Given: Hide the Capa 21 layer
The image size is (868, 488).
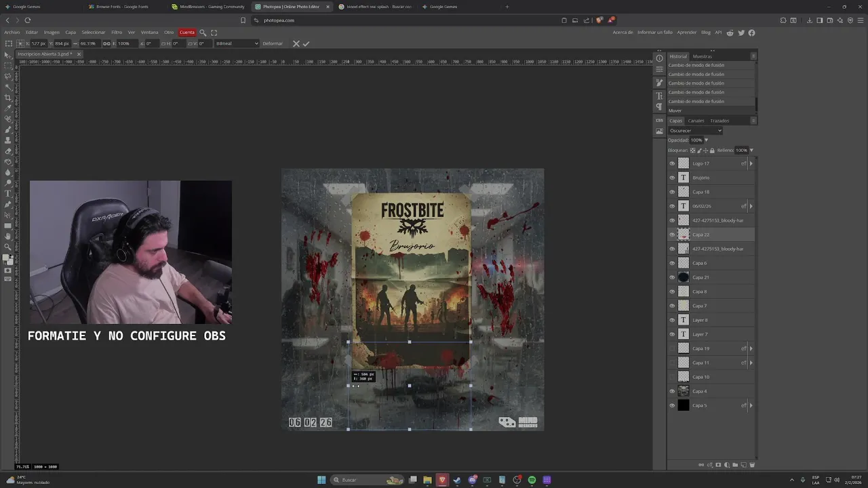Looking at the screenshot, I should (672, 277).
